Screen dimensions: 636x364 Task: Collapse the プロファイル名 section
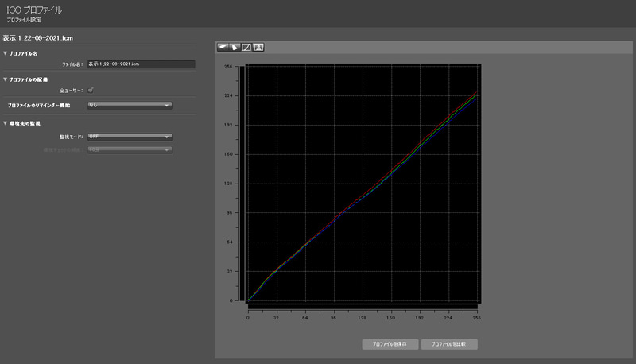[x=6, y=53]
